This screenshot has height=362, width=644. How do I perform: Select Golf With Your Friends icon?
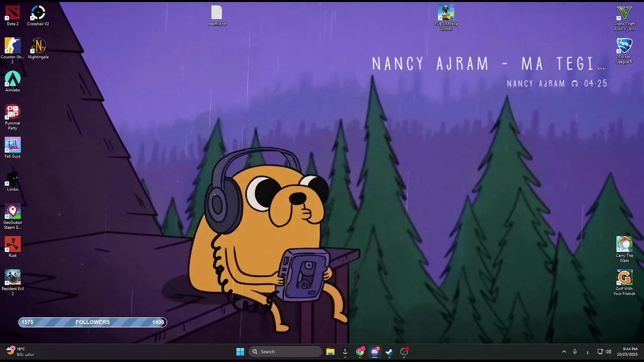(624, 283)
